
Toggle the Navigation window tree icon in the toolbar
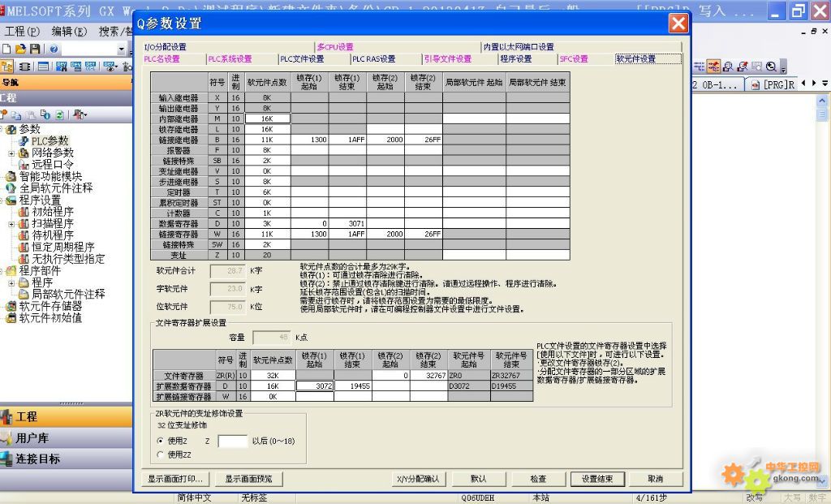7,67
